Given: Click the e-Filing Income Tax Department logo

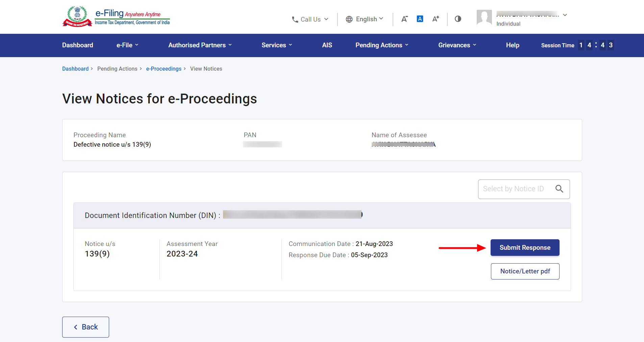Looking at the screenshot, I should (116, 17).
